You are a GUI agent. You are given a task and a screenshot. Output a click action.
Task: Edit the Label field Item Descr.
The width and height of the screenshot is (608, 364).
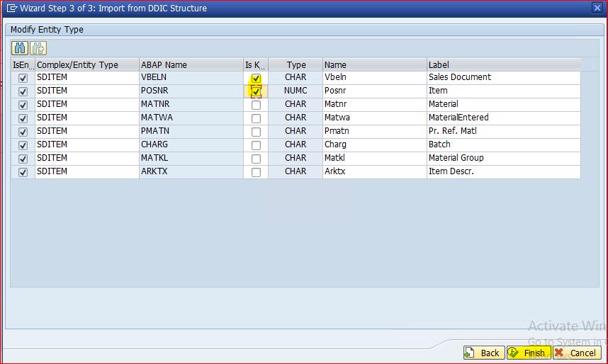coord(503,171)
